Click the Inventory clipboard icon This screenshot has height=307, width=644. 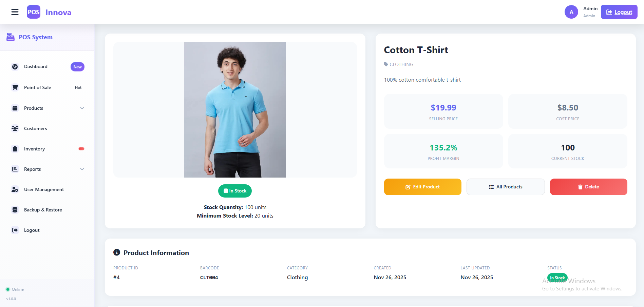(15, 149)
